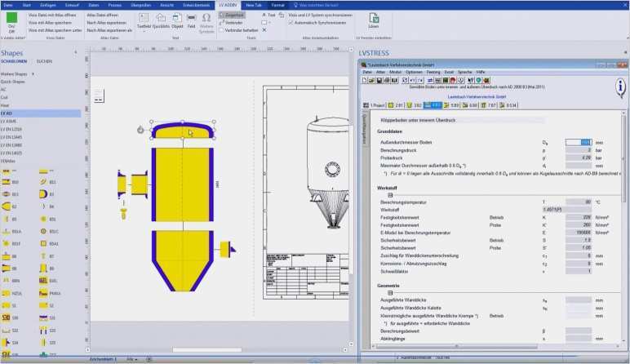630x364 pixels.
Task: Open the LV ADDIN ribbon tab
Action: pos(228,5)
